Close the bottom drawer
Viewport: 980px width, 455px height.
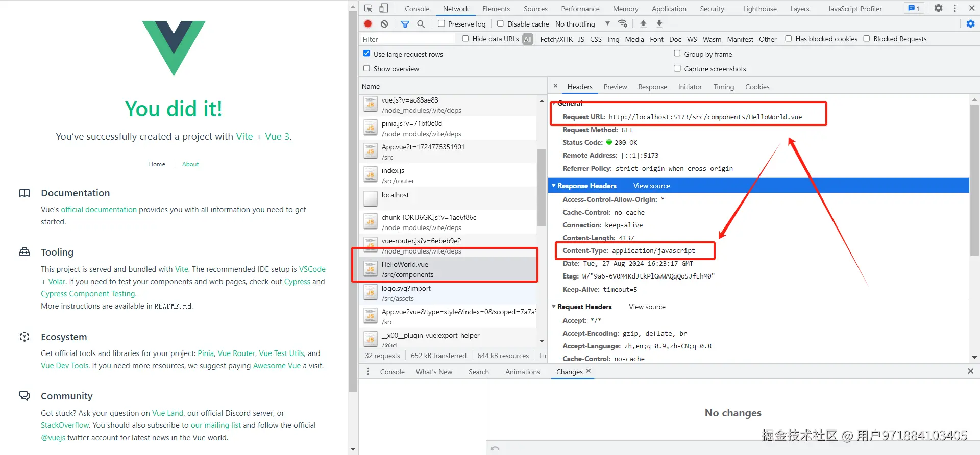point(971,371)
